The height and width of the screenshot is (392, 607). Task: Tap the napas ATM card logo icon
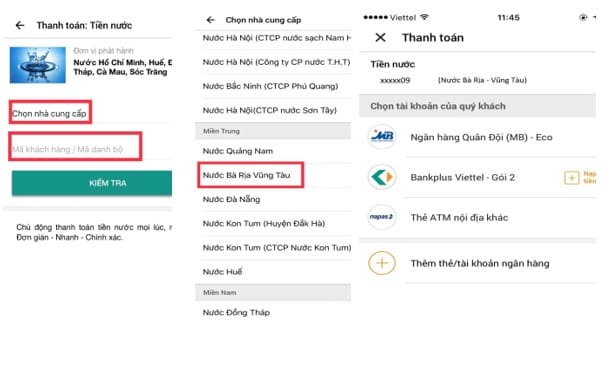(382, 217)
